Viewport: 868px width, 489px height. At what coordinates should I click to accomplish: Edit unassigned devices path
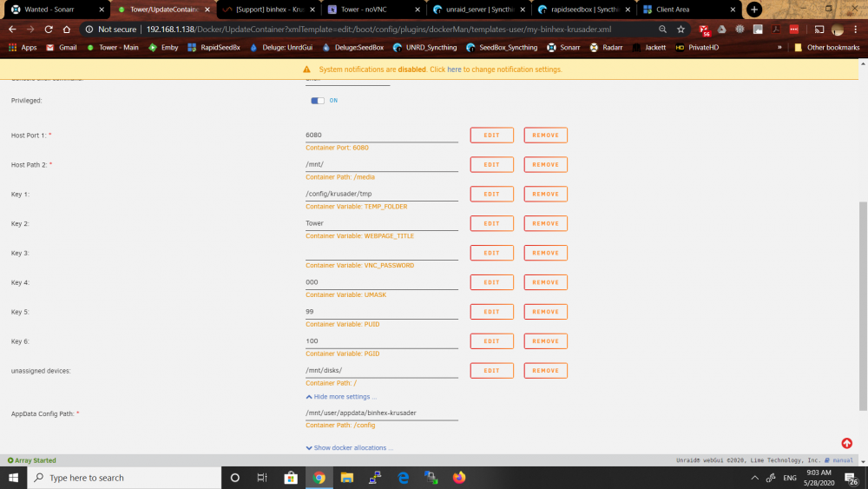[491, 370]
